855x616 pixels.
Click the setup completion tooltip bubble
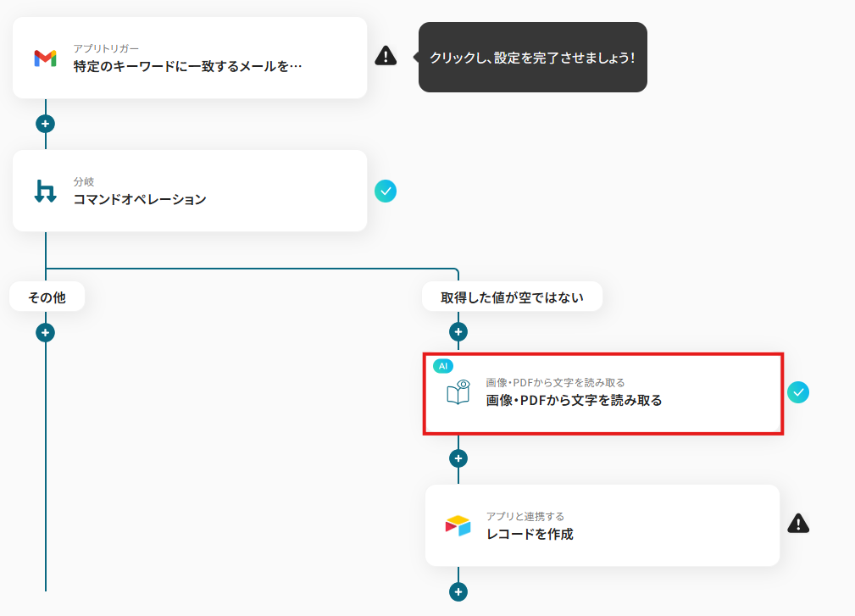click(x=533, y=58)
